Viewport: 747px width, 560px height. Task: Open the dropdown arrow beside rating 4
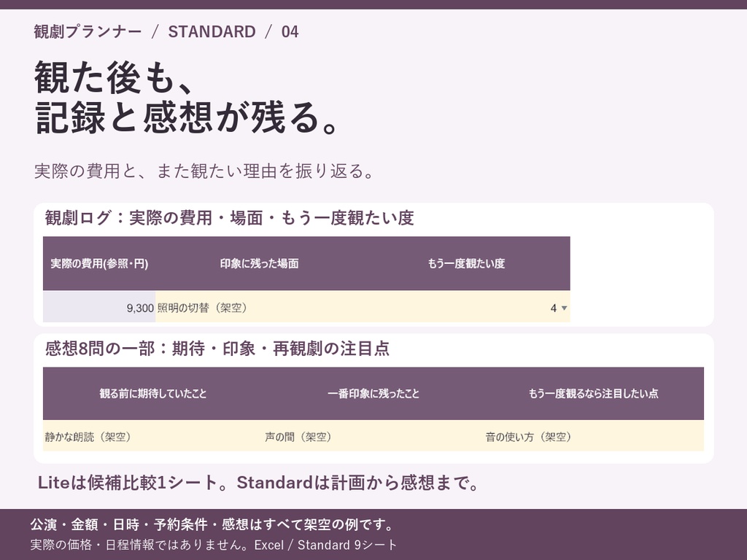click(x=564, y=308)
